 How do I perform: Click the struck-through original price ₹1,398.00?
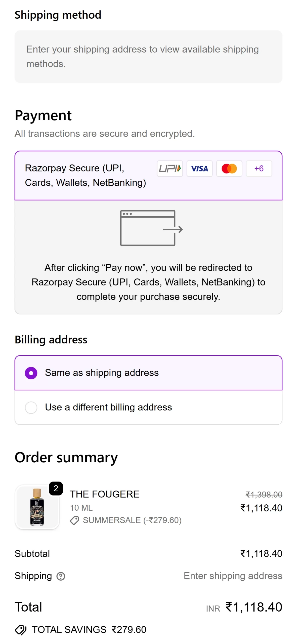pyautogui.click(x=264, y=495)
